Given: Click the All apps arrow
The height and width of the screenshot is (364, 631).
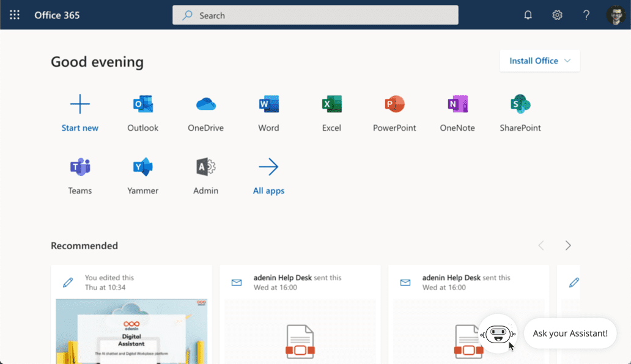Looking at the screenshot, I should pyautogui.click(x=268, y=167).
